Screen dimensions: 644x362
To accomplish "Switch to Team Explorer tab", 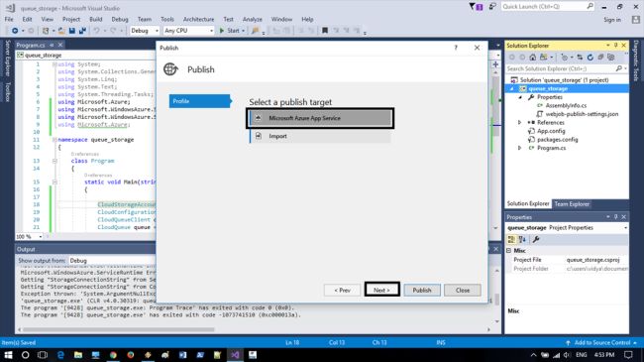I will tap(572, 204).
